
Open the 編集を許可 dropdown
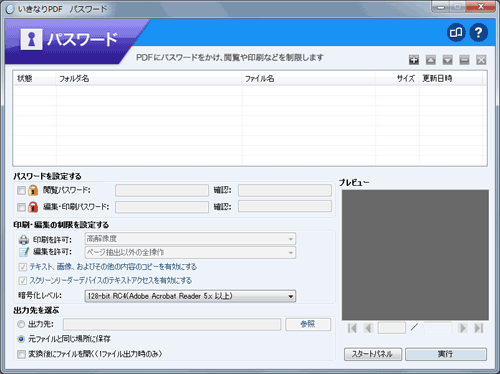click(190, 252)
